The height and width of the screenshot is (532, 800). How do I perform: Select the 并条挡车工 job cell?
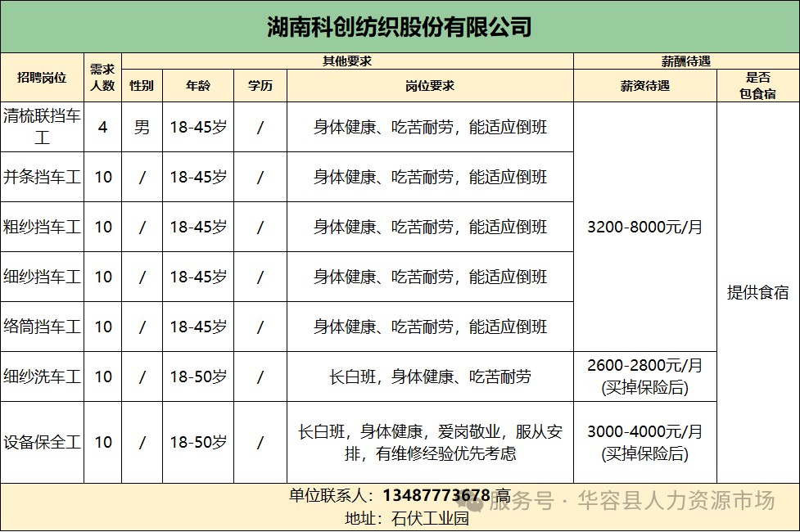pos(42,177)
